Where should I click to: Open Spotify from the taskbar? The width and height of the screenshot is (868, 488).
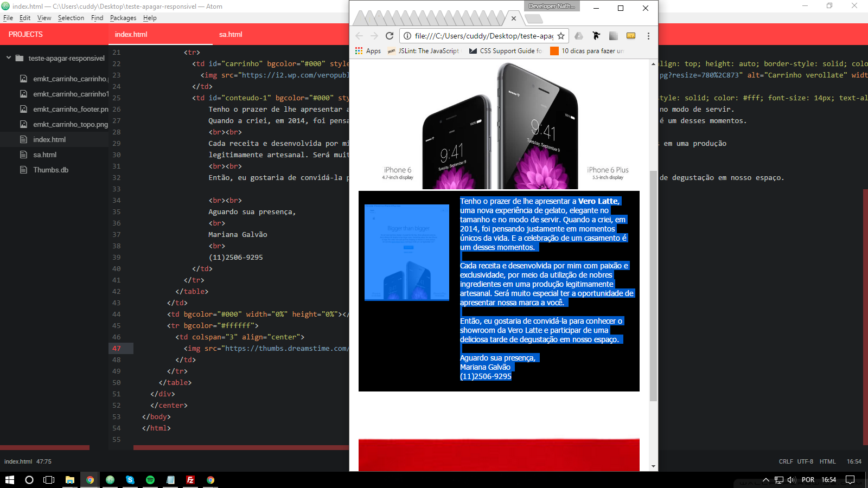150,480
